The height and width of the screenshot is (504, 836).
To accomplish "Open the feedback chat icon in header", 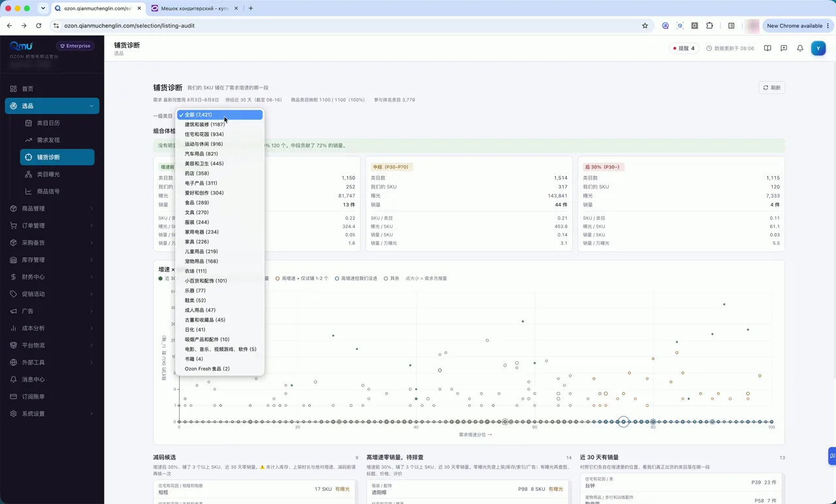I will (x=784, y=48).
